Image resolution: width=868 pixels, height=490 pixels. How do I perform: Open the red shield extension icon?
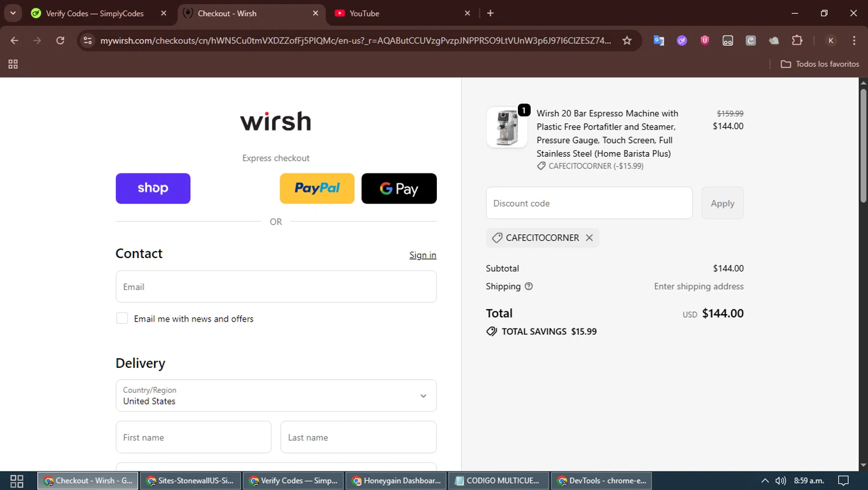coord(705,40)
